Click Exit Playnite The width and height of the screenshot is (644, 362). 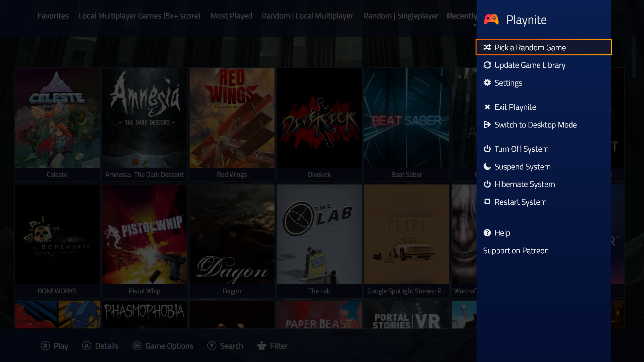tap(515, 107)
